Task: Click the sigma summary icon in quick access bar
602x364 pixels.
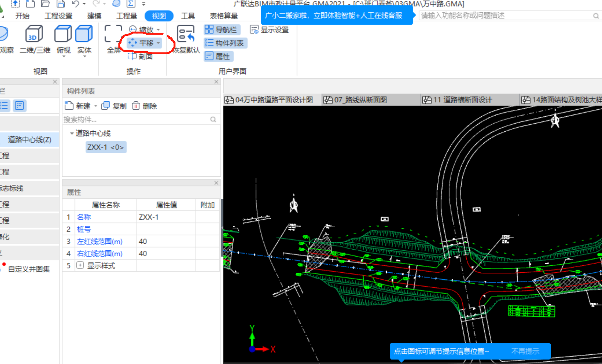Action: [x=131, y=3]
